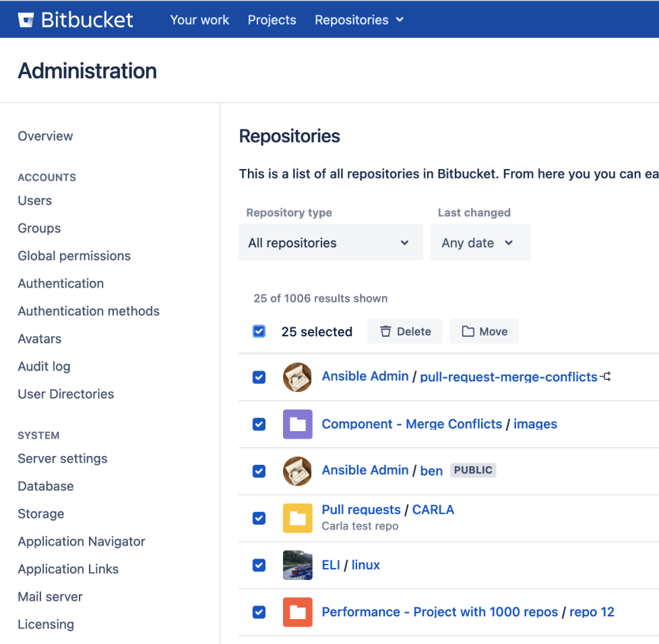
Task: Open Licensing in the sidebar
Action: click(46, 624)
